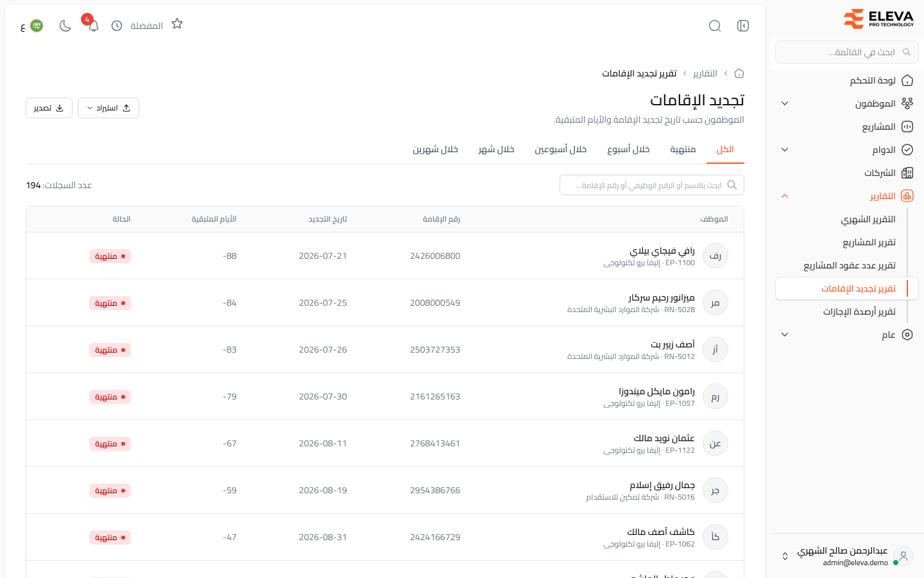Viewport: 924px width, 578px height.
Task: Switch to the خلال شهرين tab
Action: click(435, 150)
